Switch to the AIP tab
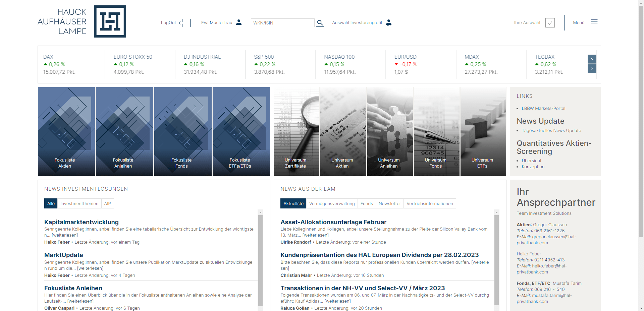This screenshot has width=644, height=311. [107, 203]
